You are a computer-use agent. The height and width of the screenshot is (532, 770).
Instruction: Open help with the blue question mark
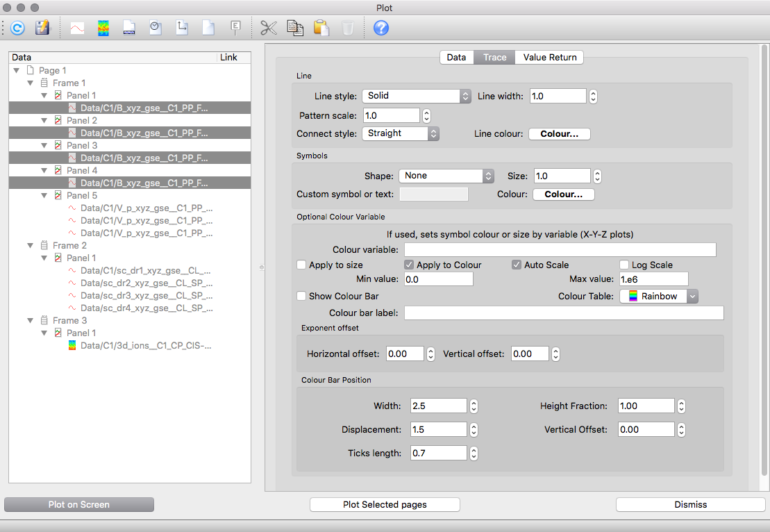coord(380,28)
